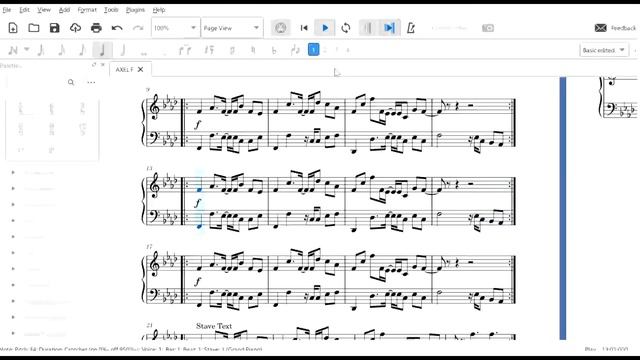Image resolution: width=640 pixels, height=360 pixels.
Task: Upload the score online with the cloud icon
Action: click(x=76, y=28)
